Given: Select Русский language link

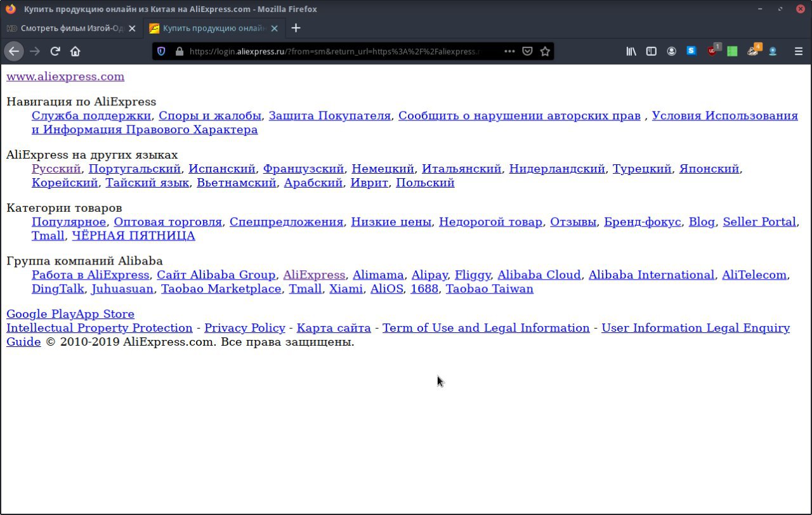Looking at the screenshot, I should coord(56,169).
